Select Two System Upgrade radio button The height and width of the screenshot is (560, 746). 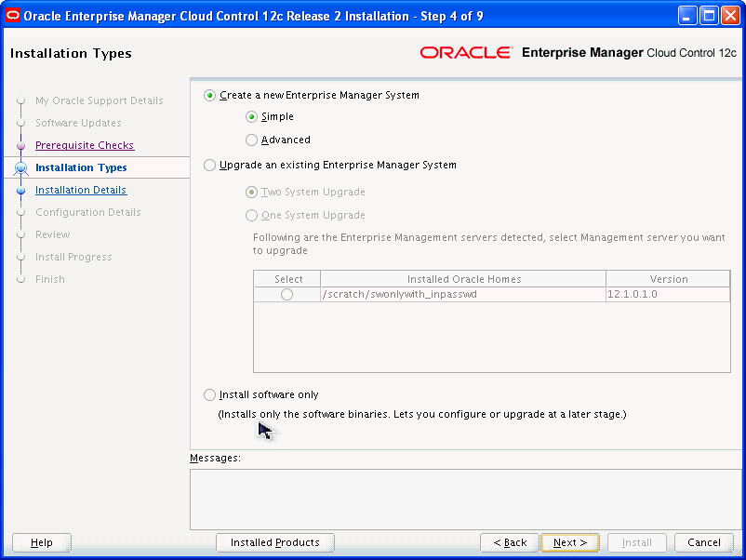click(251, 193)
